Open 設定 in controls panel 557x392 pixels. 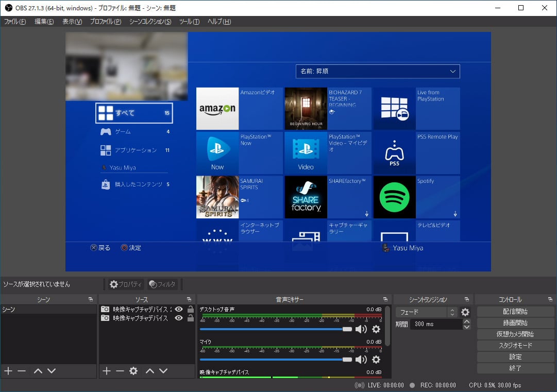coord(515,357)
